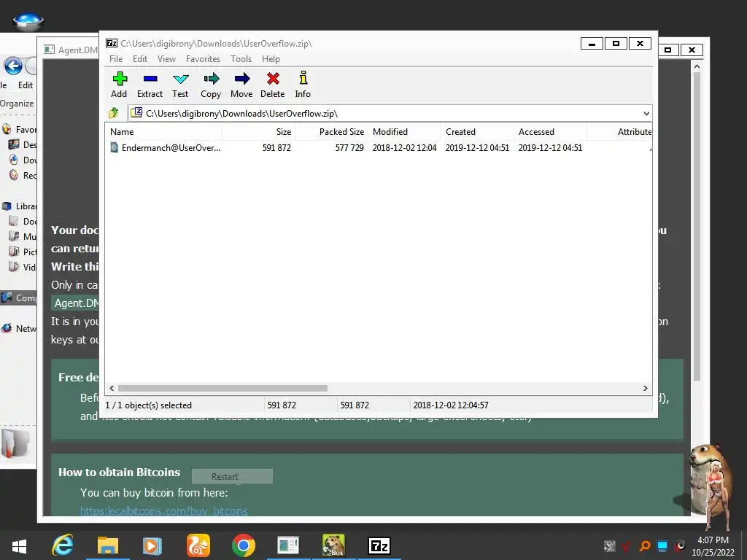Click the 577 729 packed size cell
Screen dimensions: 747x560
tap(349, 147)
